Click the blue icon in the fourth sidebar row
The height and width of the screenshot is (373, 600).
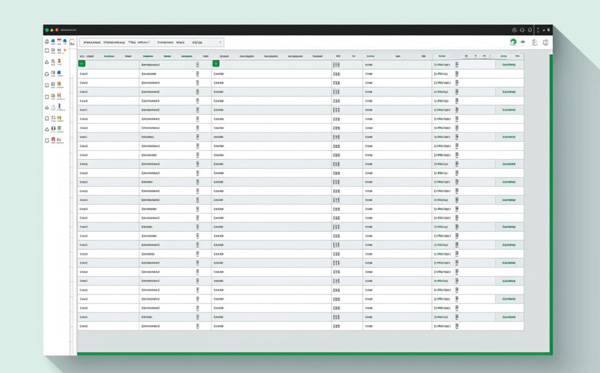point(59,73)
